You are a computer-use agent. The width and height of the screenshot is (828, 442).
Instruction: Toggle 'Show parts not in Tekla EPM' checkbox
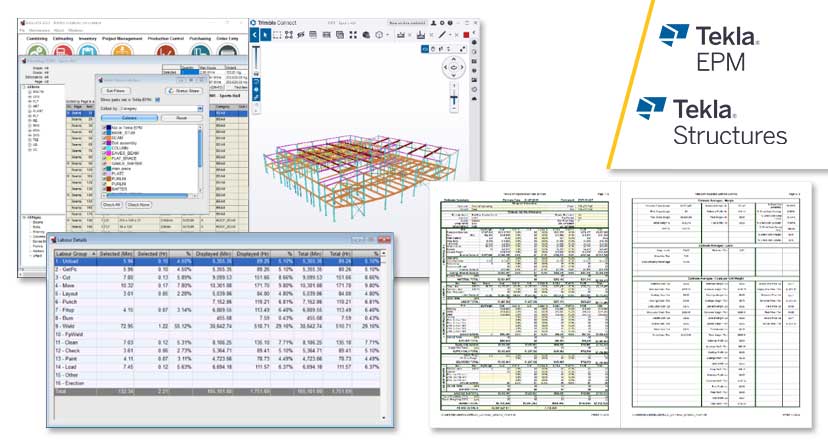coord(157,100)
